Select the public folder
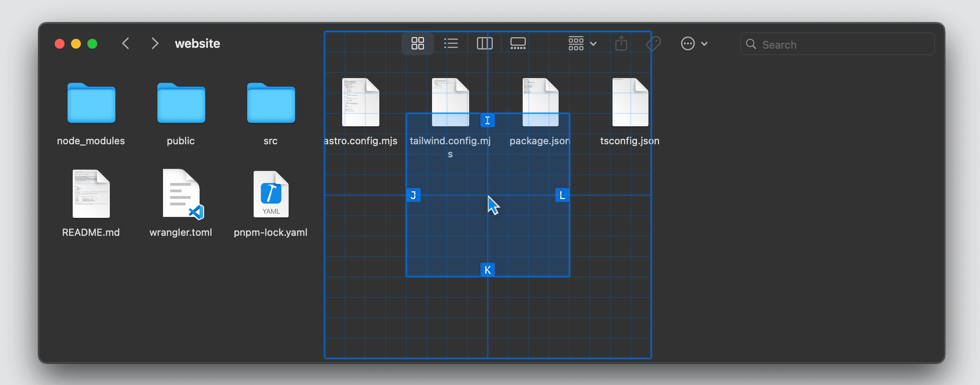Image resolution: width=980 pixels, height=385 pixels. click(181, 104)
